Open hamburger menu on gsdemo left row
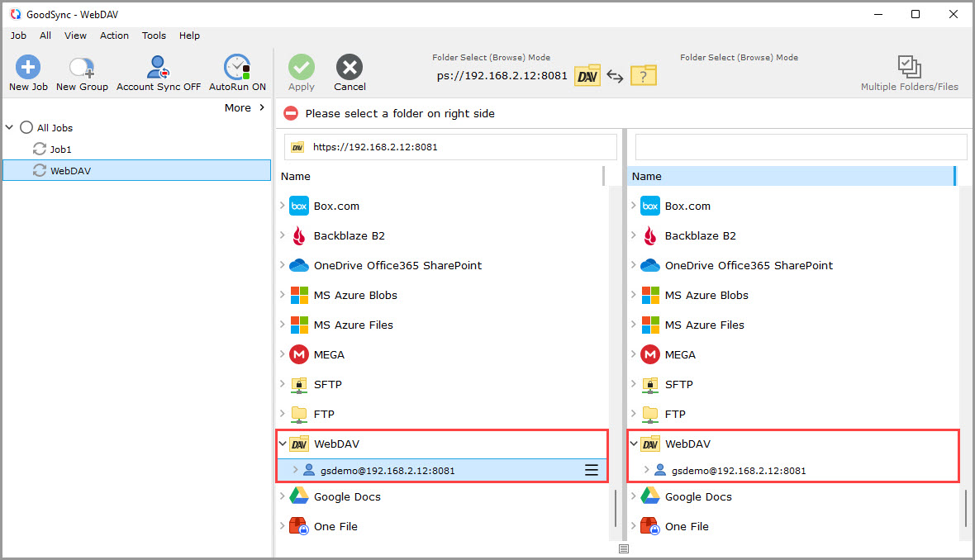The image size is (975, 560). 592,471
